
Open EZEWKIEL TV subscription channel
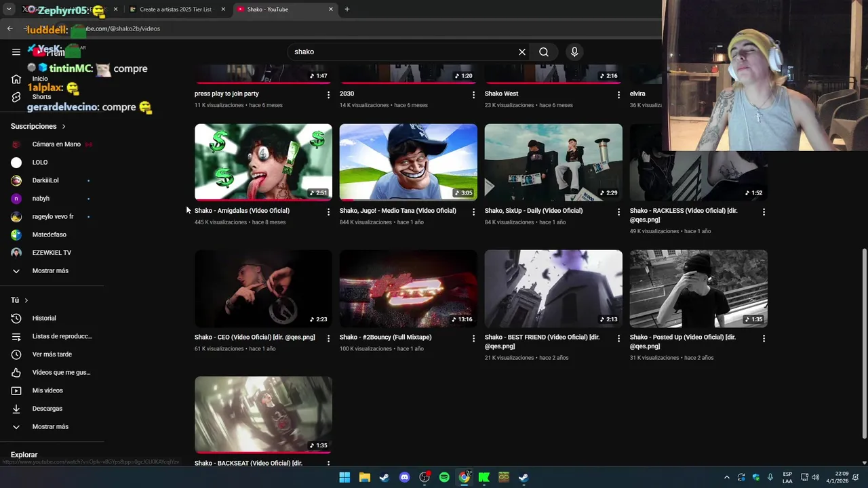tap(52, 253)
